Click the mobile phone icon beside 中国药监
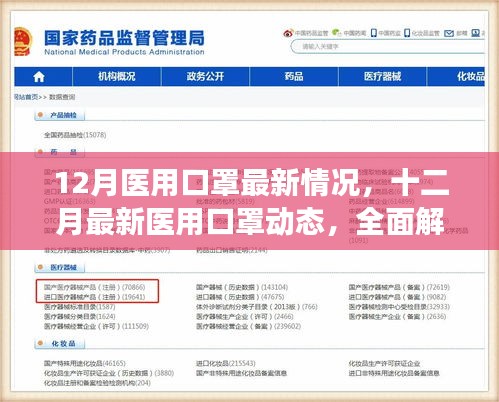The width and height of the screenshot is (499, 402). (x=374, y=33)
